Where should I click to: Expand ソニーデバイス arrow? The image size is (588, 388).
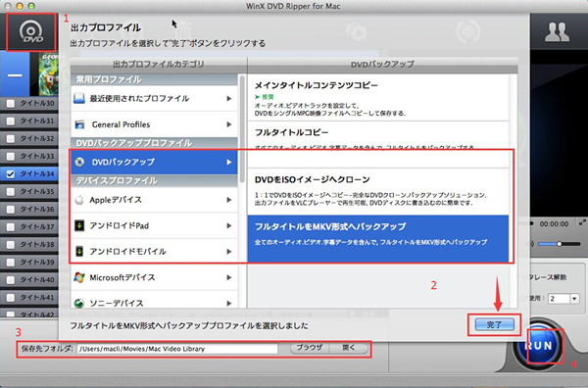click(x=228, y=303)
